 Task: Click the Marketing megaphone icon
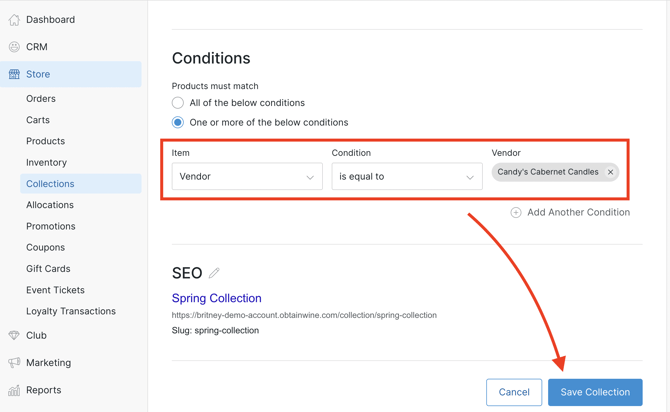[14, 363]
